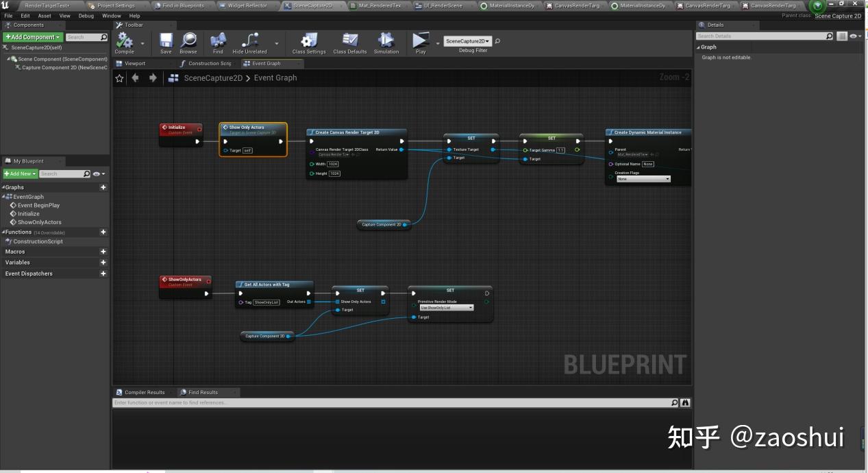This screenshot has width=868, height=473.
Task: Go forward with graph navigation arrow
Action: (152, 78)
